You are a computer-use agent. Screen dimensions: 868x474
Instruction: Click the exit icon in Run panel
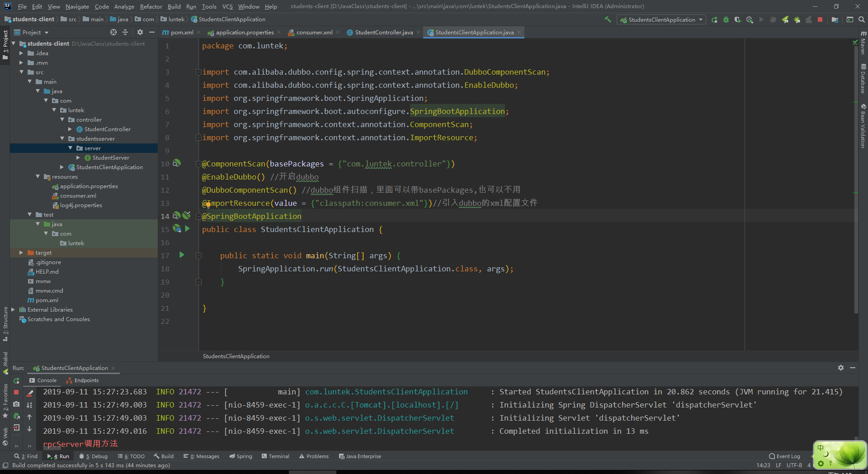click(x=16, y=427)
